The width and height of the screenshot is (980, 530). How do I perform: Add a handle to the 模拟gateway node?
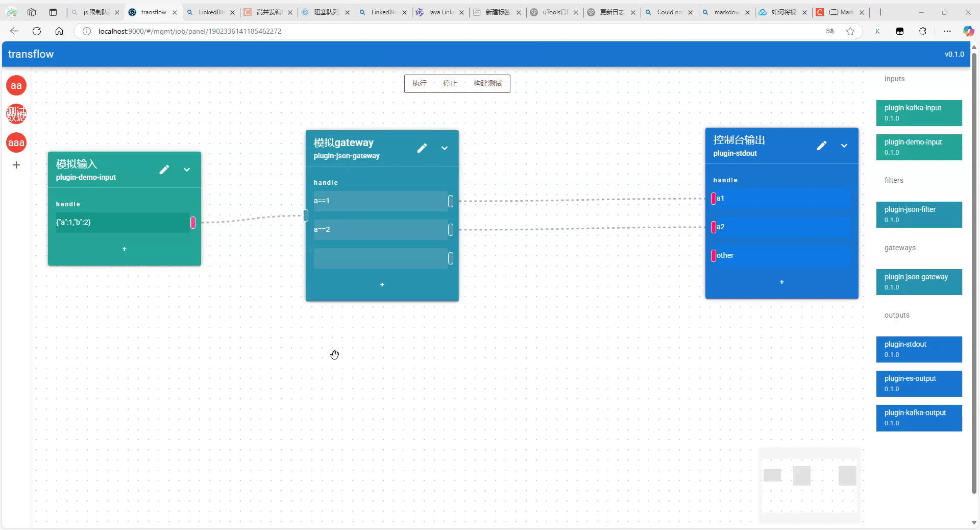(x=382, y=284)
